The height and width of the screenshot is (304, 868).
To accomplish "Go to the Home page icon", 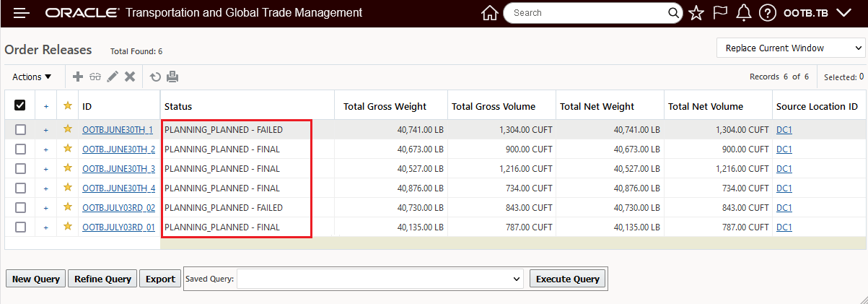I will click(x=490, y=13).
